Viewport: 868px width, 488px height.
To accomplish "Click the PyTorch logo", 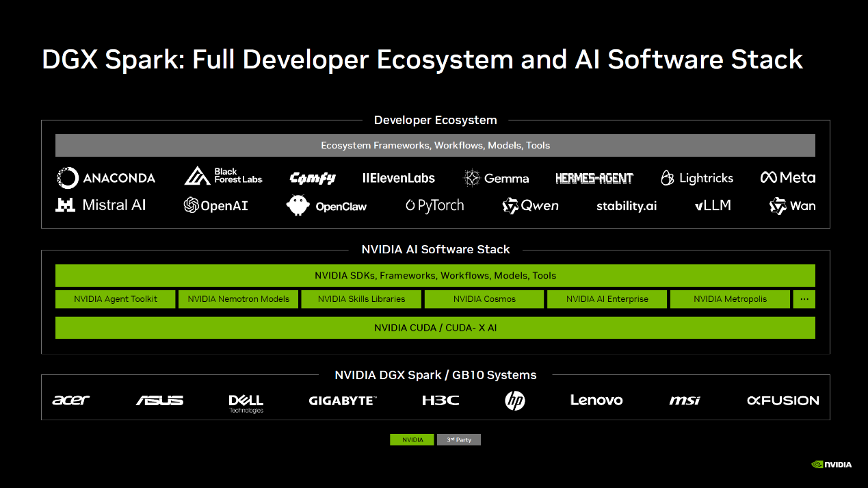I will pyautogui.click(x=434, y=205).
